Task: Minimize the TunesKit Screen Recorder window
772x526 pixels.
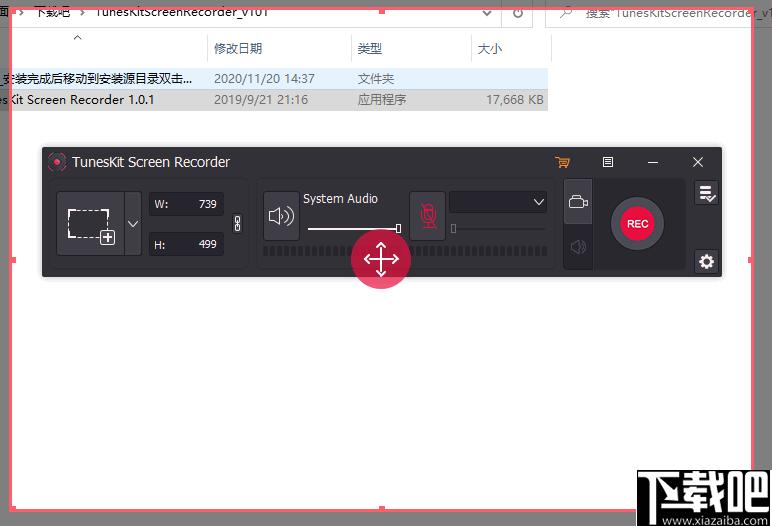Action: point(653,162)
